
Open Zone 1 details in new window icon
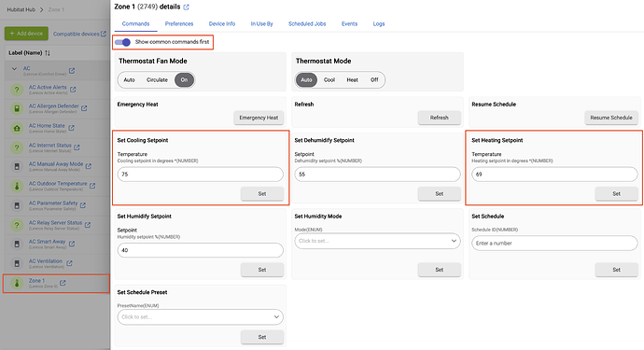point(186,7)
